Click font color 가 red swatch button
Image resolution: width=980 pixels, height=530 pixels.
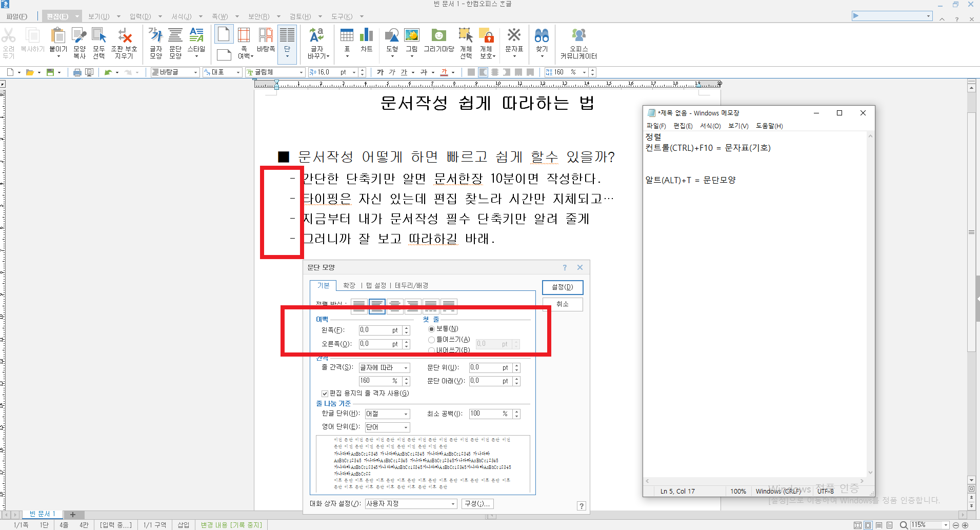[444, 72]
